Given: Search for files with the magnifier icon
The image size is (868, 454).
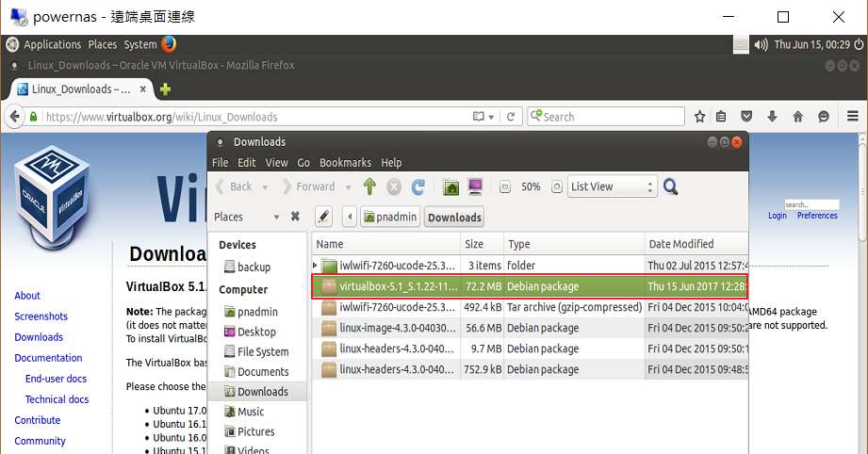Looking at the screenshot, I should [670, 186].
